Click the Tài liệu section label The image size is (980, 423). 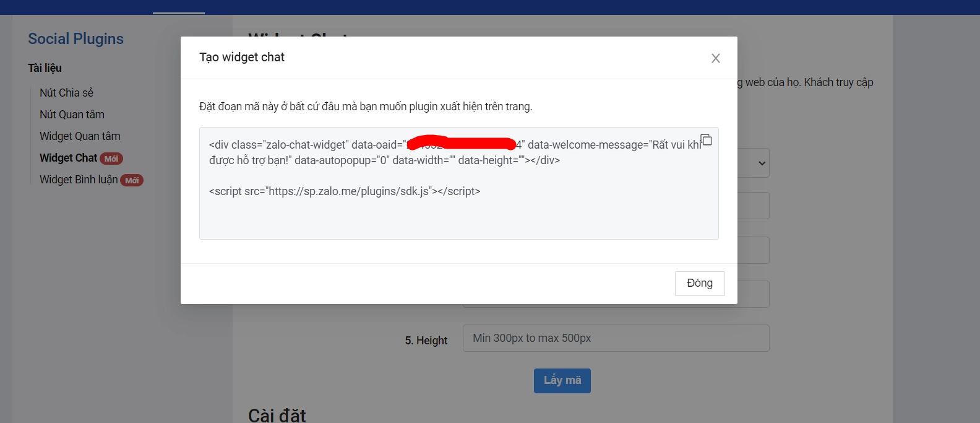click(45, 68)
